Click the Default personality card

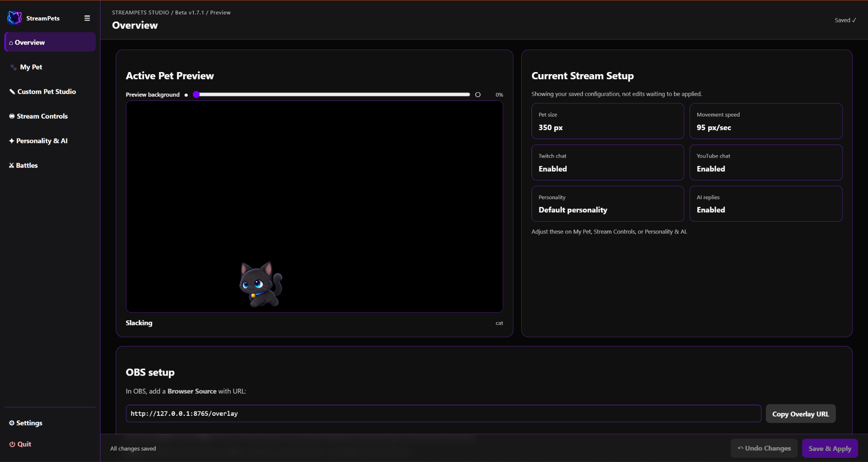[x=608, y=204]
